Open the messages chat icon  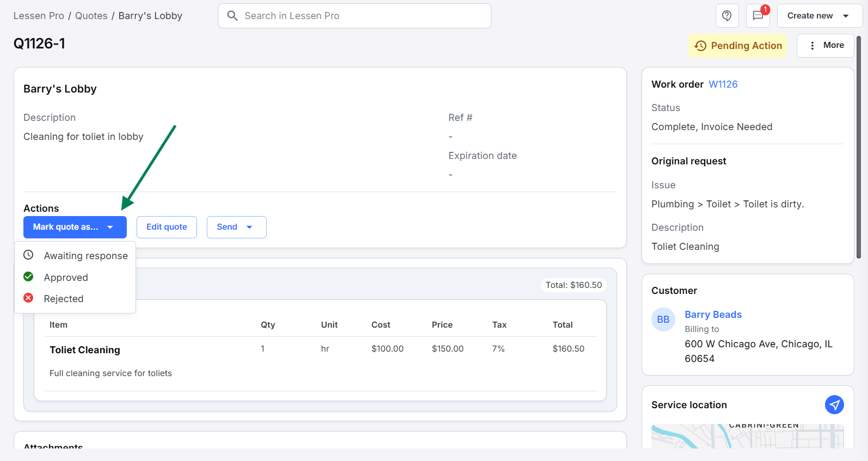tap(758, 16)
